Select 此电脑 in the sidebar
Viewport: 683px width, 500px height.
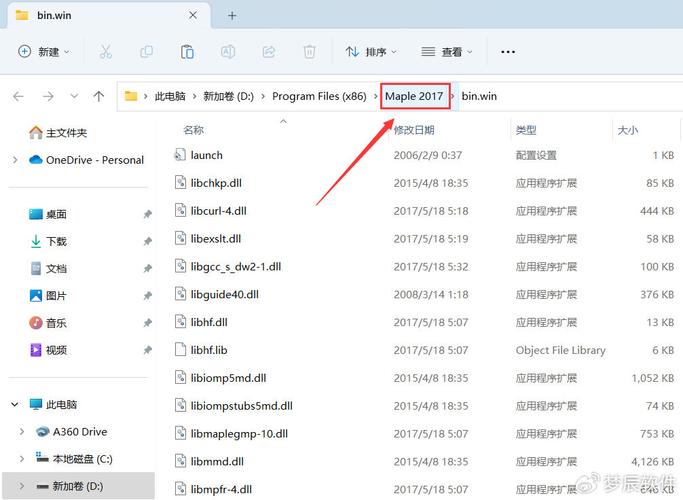click(53, 404)
